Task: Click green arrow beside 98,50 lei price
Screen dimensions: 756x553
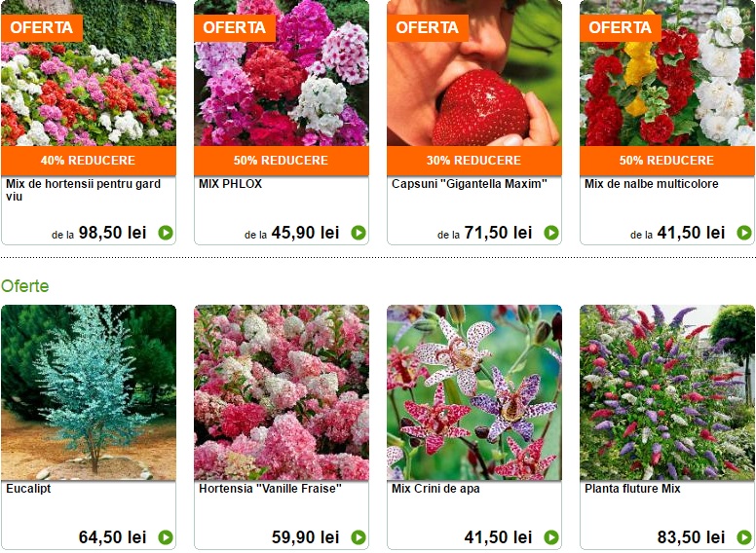Action: pyautogui.click(x=166, y=233)
